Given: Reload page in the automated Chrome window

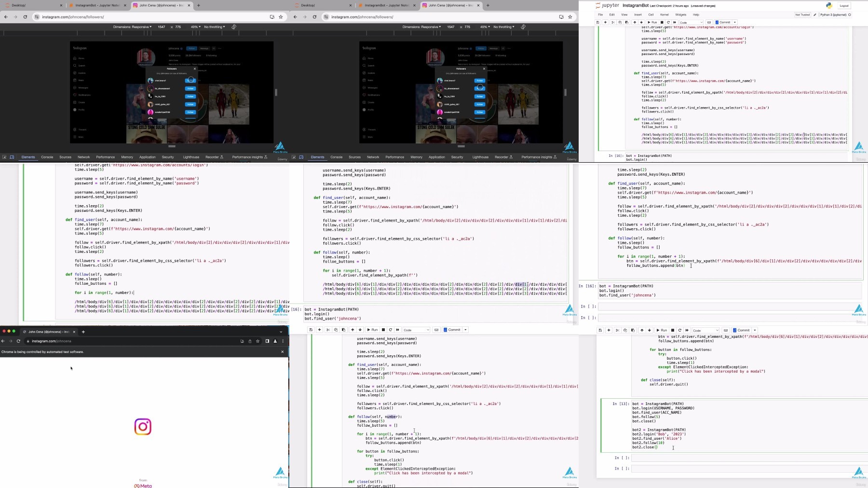Looking at the screenshot, I should (x=18, y=341).
